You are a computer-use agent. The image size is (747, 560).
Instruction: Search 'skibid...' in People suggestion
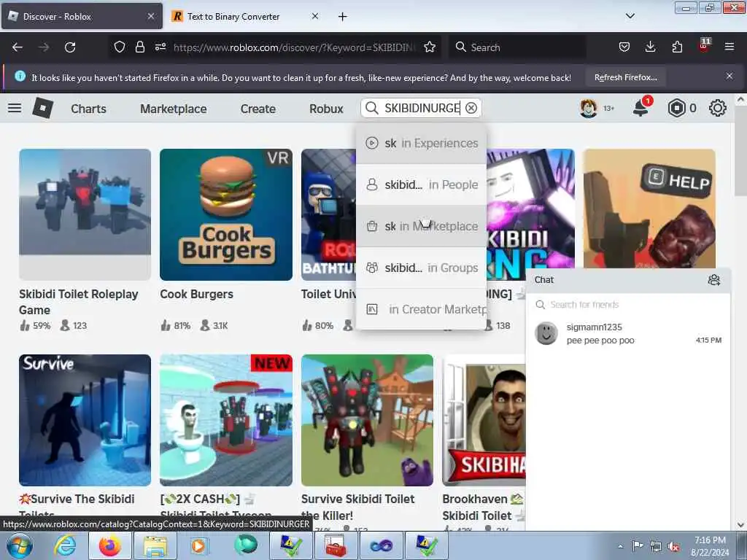(x=421, y=184)
